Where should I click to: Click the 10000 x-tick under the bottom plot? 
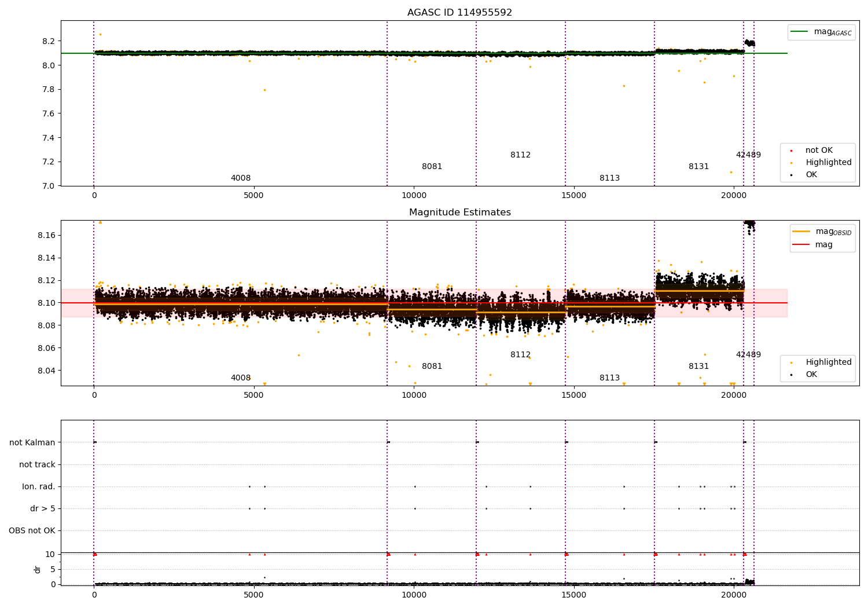(414, 595)
